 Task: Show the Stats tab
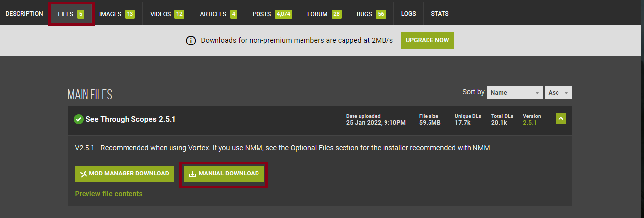pos(440,14)
